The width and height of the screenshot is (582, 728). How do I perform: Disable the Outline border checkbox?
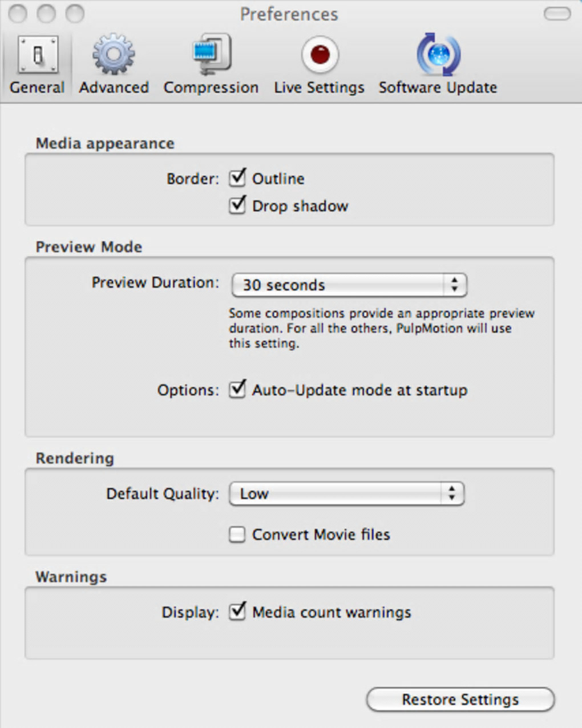tap(237, 179)
